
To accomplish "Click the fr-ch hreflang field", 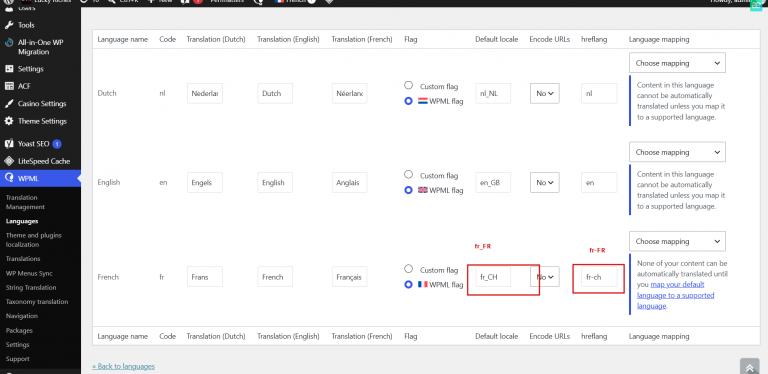I will [x=599, y=277].
